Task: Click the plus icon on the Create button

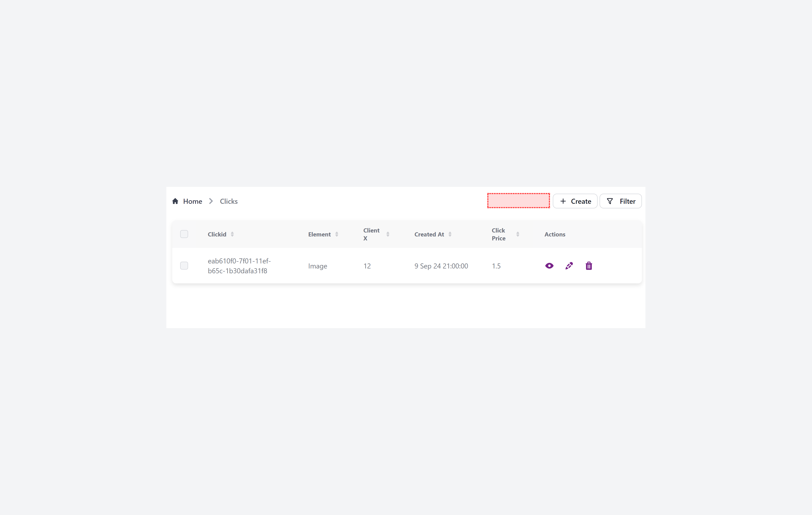Action: tap(563, 201)
